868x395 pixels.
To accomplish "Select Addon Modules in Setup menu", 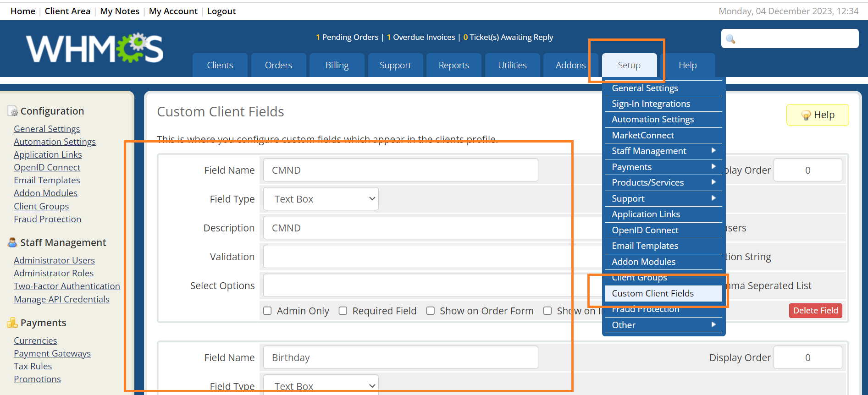I will coord(663,262).
